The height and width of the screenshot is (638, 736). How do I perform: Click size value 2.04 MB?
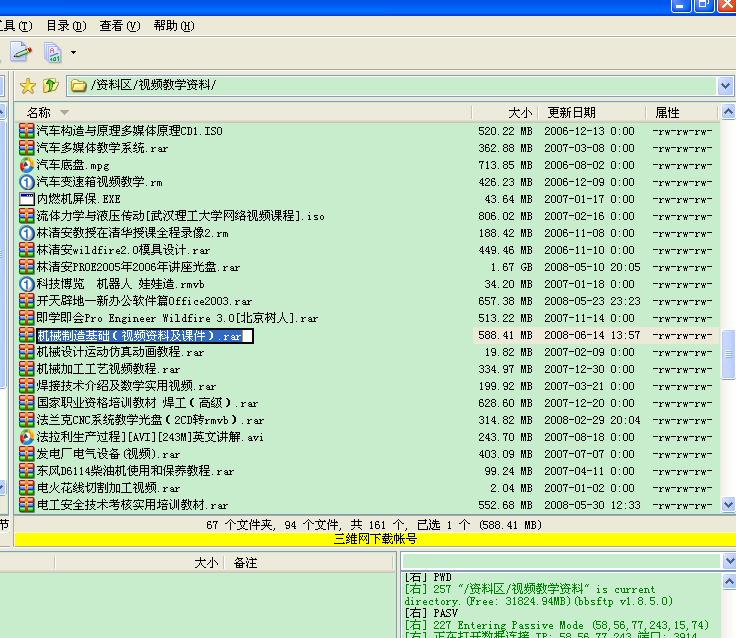511,488
